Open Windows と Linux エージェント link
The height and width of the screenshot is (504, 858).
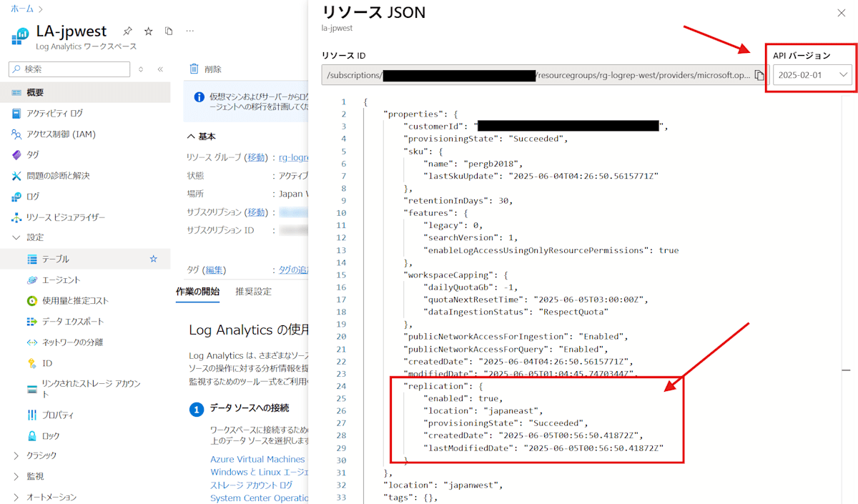coord(259,472)
